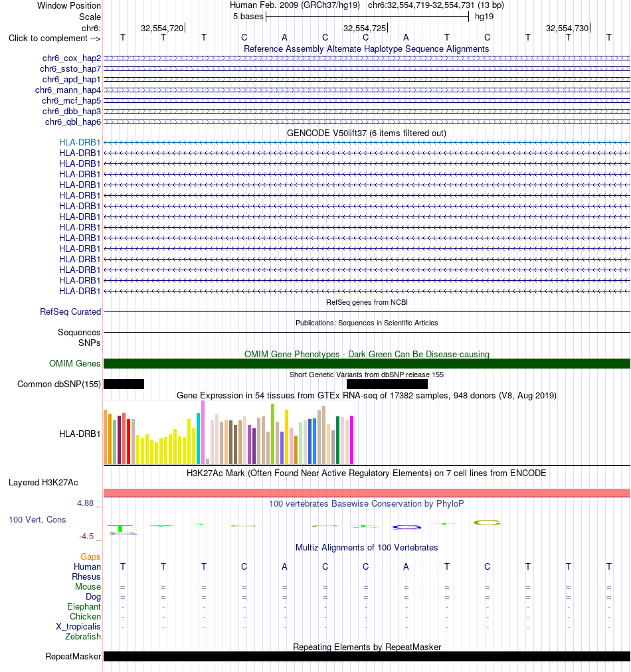Click the dark green OMIM gene bar
This screenshot has width=631, height=672.
[x=367, y=363]
